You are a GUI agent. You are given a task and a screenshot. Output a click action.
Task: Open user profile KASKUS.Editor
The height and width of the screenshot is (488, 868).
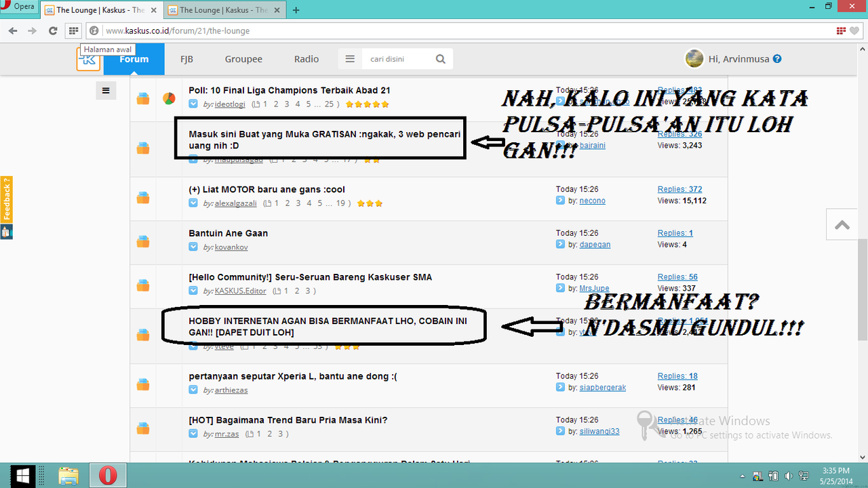tap(241, 291)
